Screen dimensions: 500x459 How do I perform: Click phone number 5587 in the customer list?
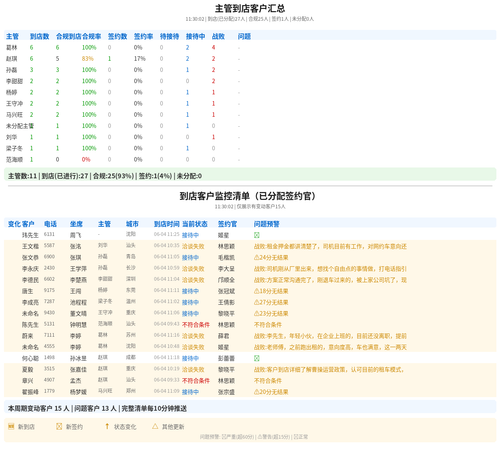click(49, 245)
